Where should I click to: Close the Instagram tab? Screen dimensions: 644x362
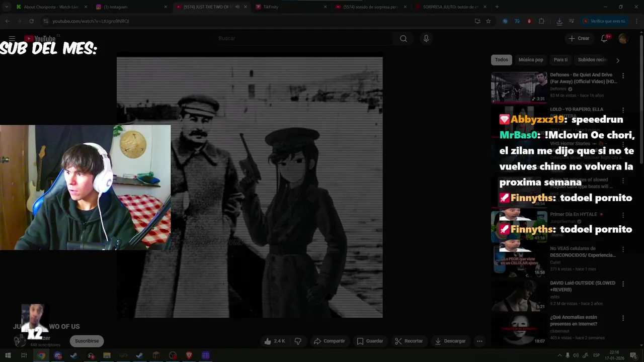coord(166,7)
